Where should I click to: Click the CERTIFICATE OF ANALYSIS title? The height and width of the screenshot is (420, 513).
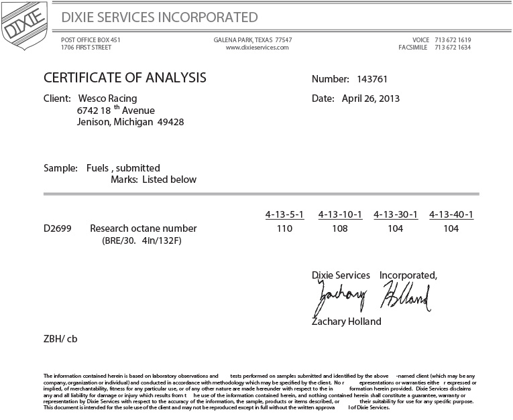tap(125, 78)
